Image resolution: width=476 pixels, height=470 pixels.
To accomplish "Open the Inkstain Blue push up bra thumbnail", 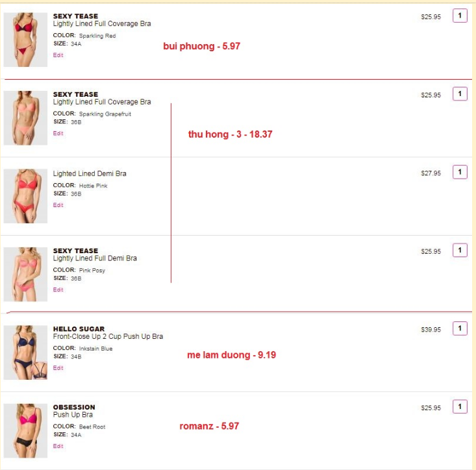I will click(25, 352).
